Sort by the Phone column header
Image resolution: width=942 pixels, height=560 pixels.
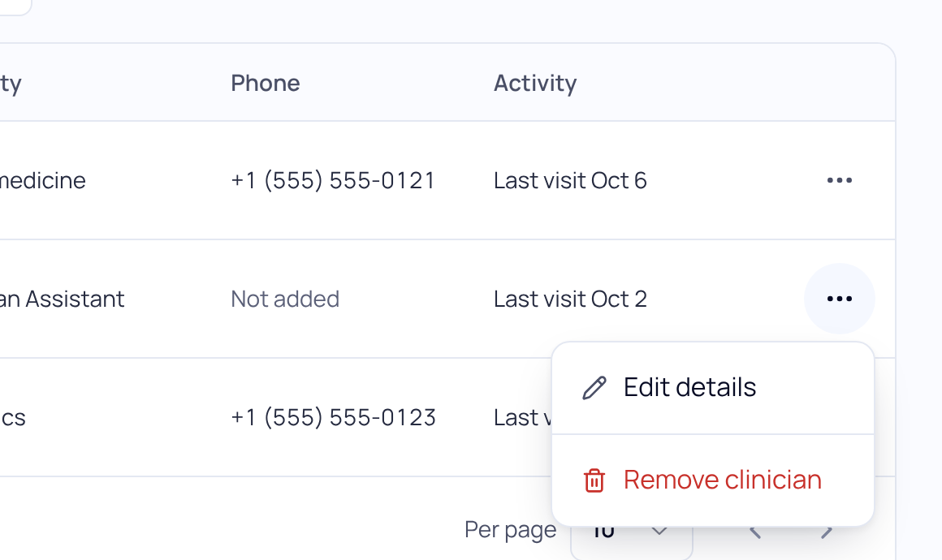(265, 83)
